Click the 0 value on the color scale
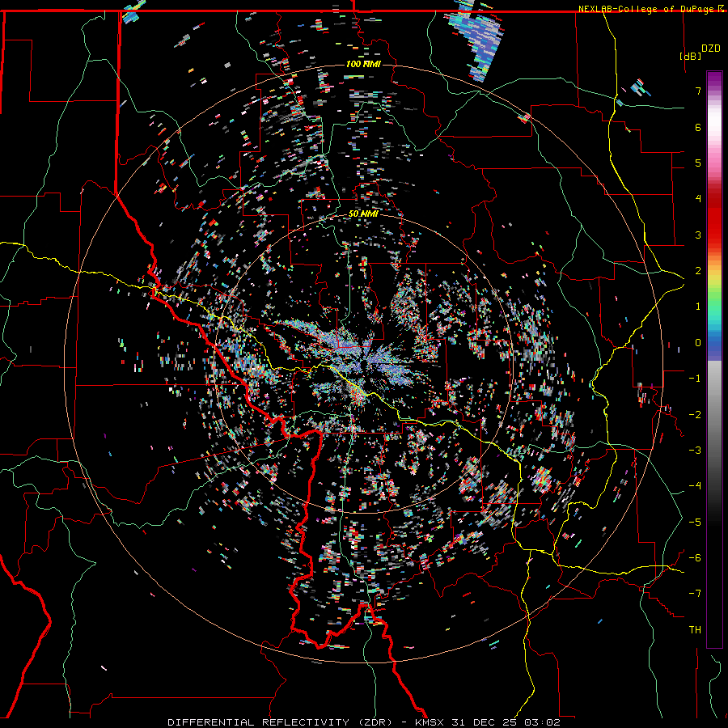Viewport: 728px width, 728px height. click(x=698, y=343)
